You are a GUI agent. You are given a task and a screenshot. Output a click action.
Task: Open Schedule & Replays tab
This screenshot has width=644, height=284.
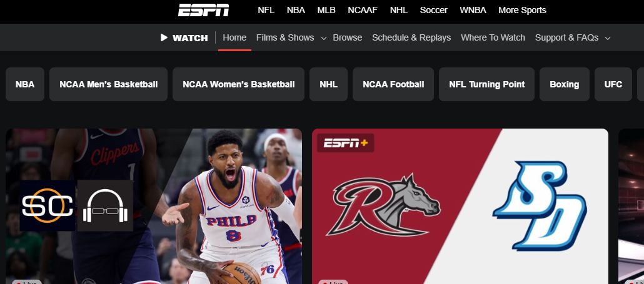click(411, 37)
